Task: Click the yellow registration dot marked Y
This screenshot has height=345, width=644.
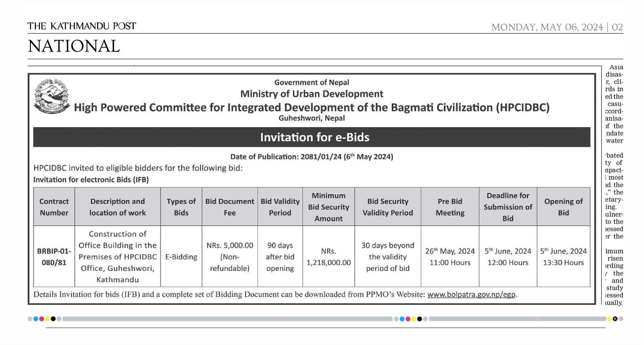Action: (x=609, y=319)
